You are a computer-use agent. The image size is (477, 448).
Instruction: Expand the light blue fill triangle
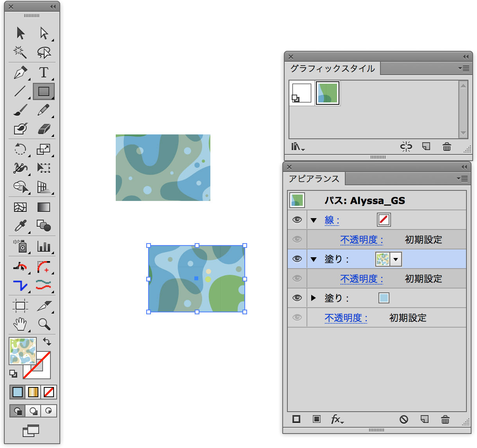[314, 298]
